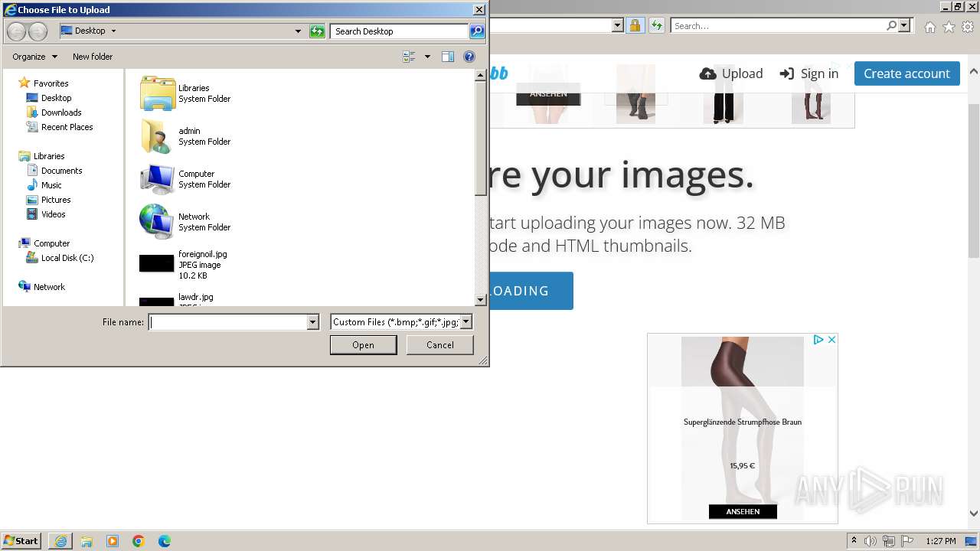Expand the browser search provider dropdown

tap(904, 25)
